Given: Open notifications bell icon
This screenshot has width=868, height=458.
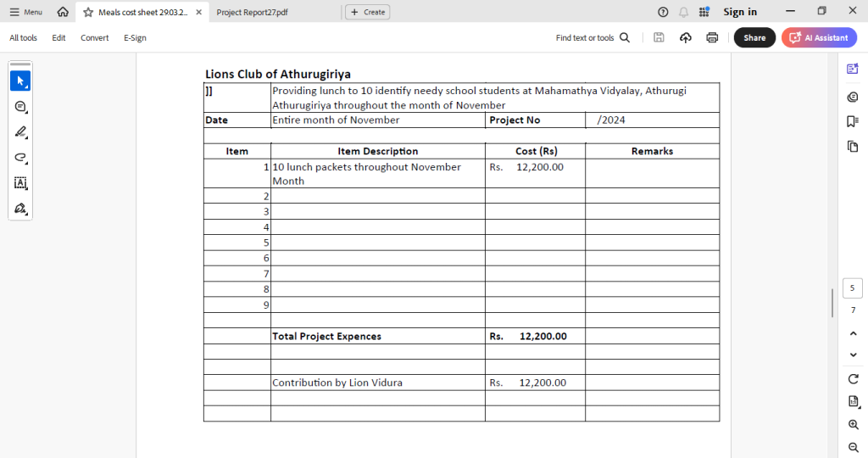Looking at the screenshot, I should (x=684, y=12).
